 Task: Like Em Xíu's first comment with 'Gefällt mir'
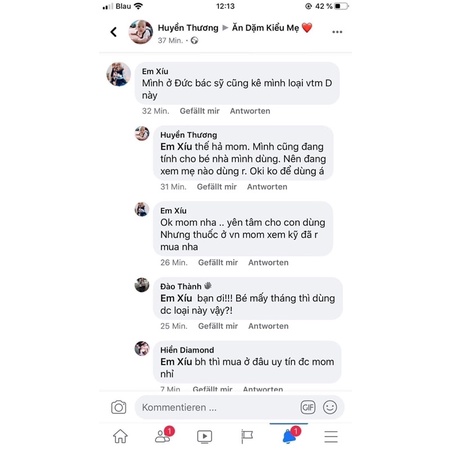coord(200,111)
